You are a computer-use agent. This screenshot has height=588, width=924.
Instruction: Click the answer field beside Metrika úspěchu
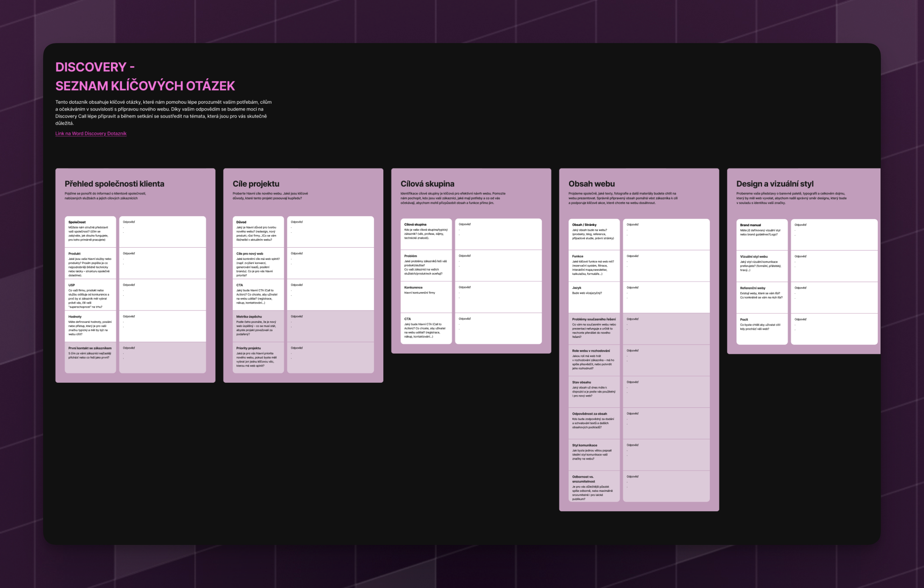point(331,326)
